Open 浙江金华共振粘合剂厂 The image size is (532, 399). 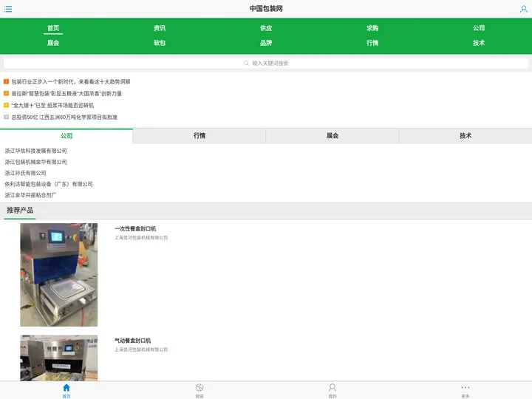click(x=30, y=195)
